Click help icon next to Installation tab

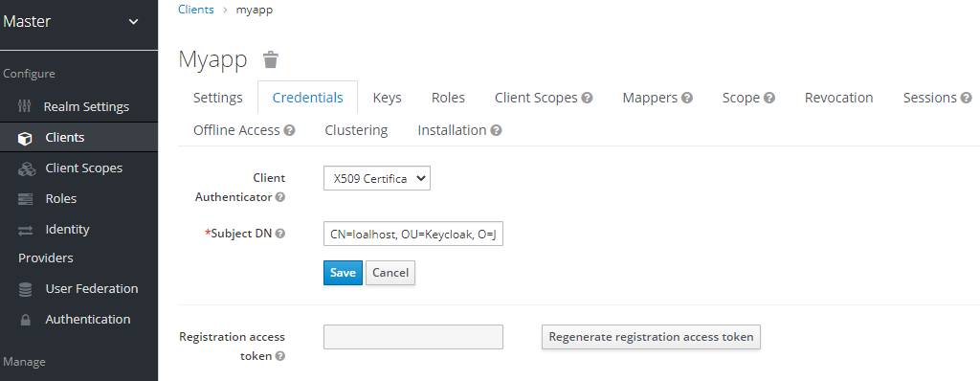click(x=497, y=131)
